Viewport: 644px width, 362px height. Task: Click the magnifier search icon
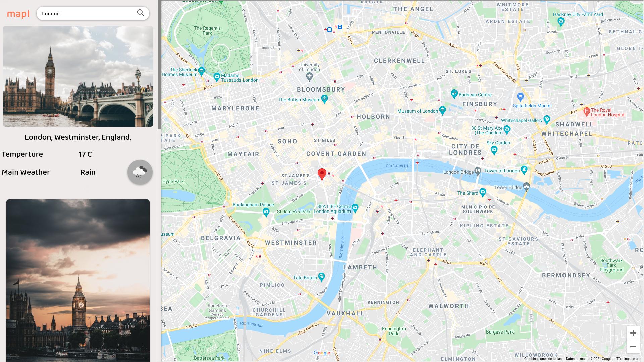[140, 13]
